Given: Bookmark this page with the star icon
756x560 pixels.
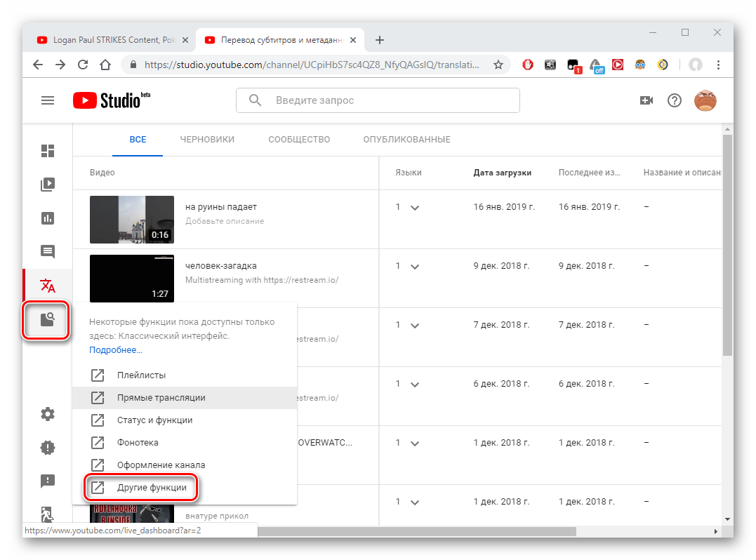Looking at the screenshot, I should pos(498,65).
